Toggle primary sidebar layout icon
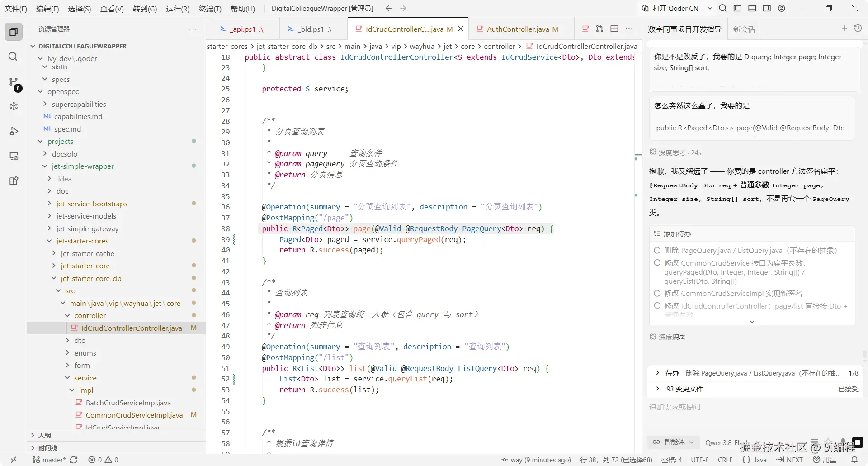 point(737,8)
